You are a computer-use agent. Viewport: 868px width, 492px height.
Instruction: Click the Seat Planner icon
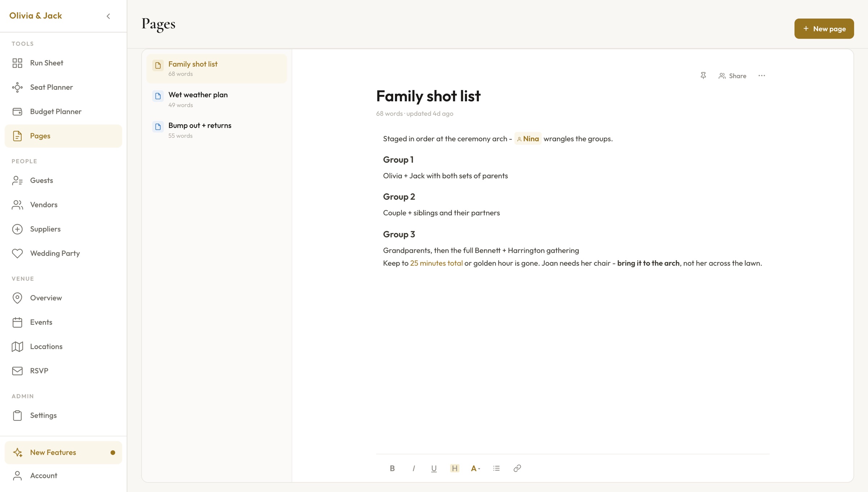(17, 87)
